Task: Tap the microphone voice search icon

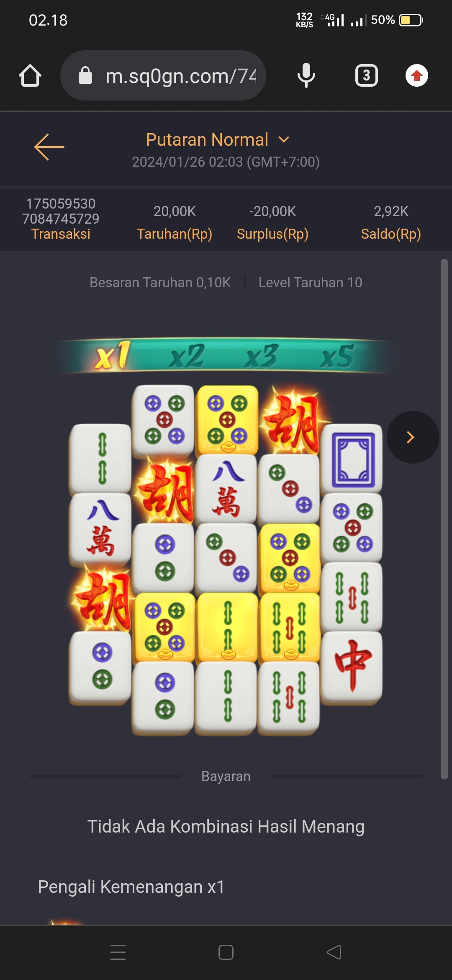Action: coord(306,75)
